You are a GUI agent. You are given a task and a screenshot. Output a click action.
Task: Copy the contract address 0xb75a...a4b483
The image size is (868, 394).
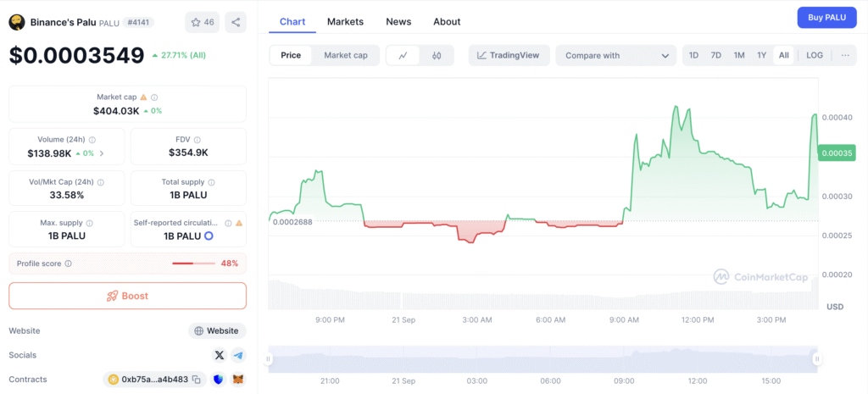tap(196, 380)
